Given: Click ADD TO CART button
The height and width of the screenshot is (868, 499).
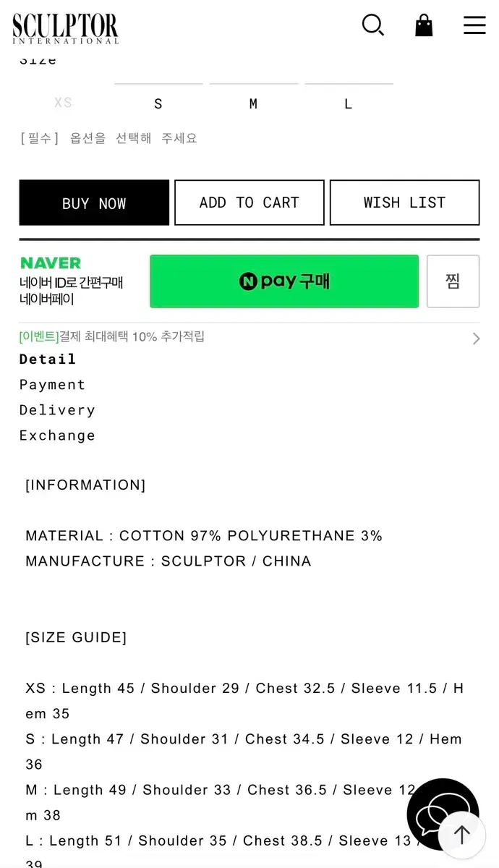Looking at the screenshot, I should click(x=249, y=203).
